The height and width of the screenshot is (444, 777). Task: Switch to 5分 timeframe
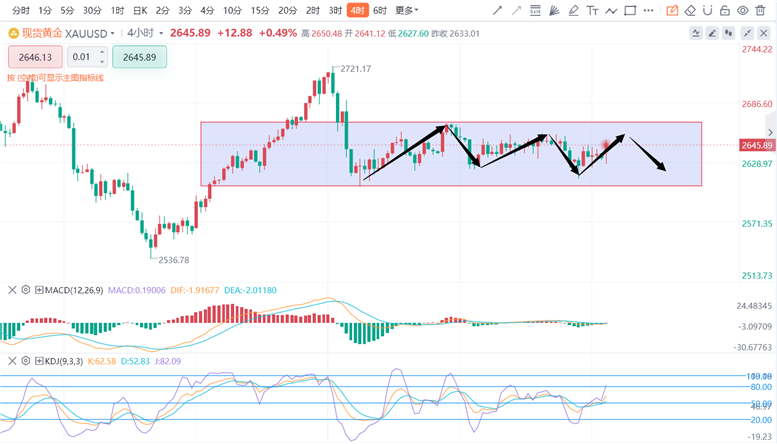(67, 10)
